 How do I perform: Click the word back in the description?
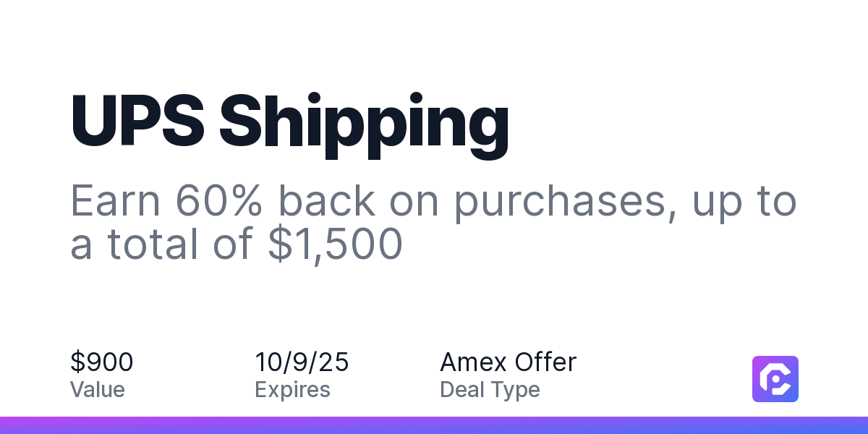[x=327, y=202]
